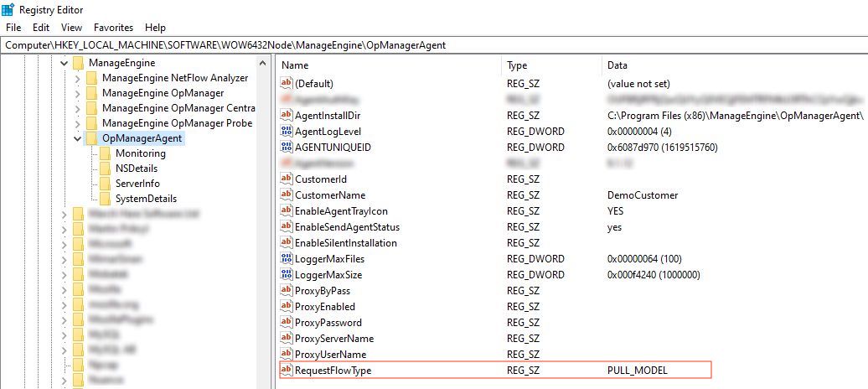Click the (Default) string value icon
868x389 pixels.
point(287,84)
